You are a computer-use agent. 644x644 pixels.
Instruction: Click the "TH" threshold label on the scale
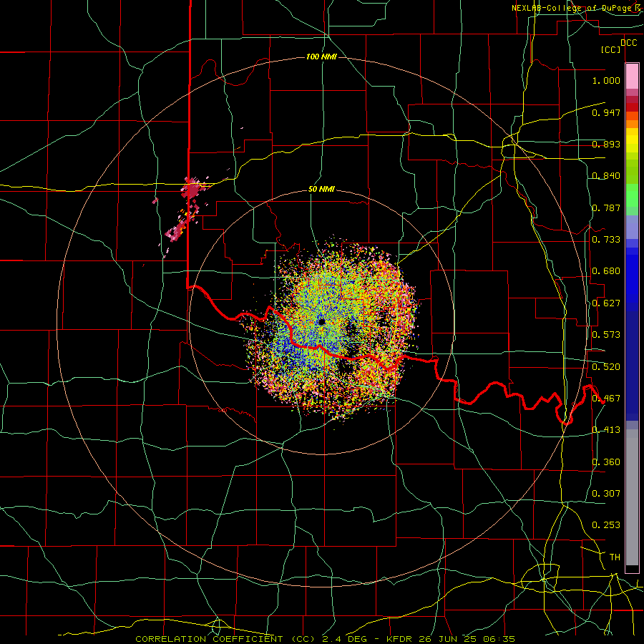tap(615, 557)
